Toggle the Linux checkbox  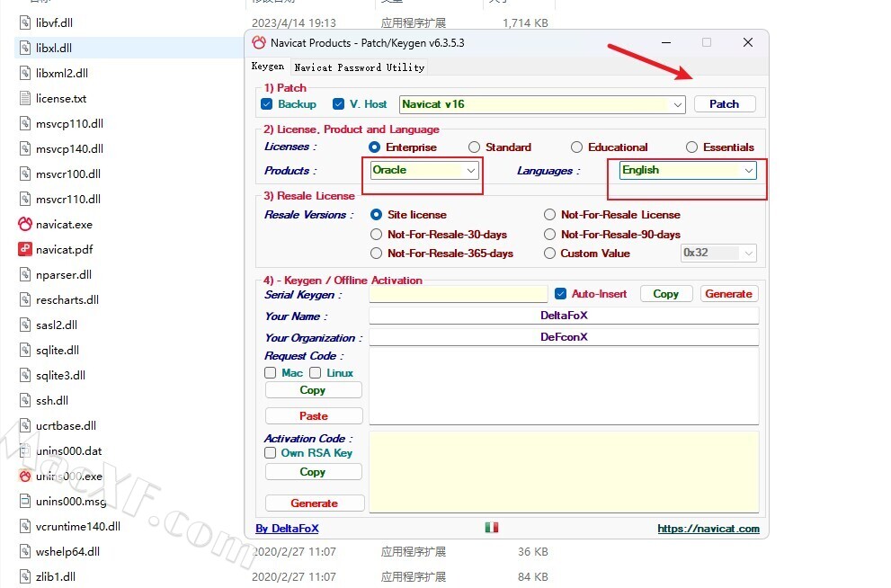316,373
